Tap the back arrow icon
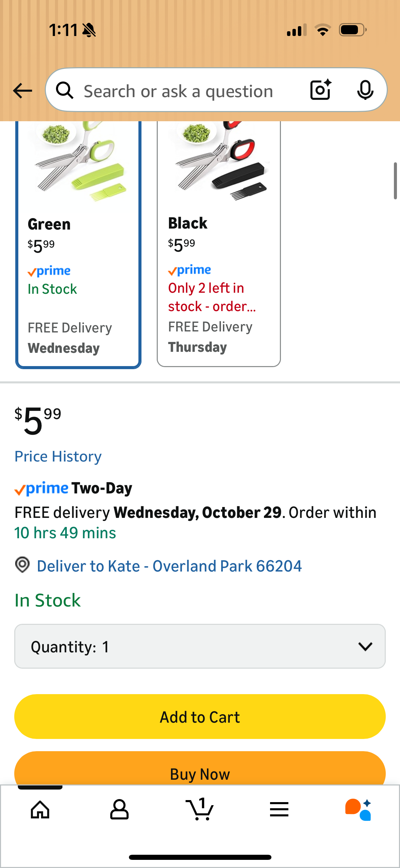 coord(22,91)
